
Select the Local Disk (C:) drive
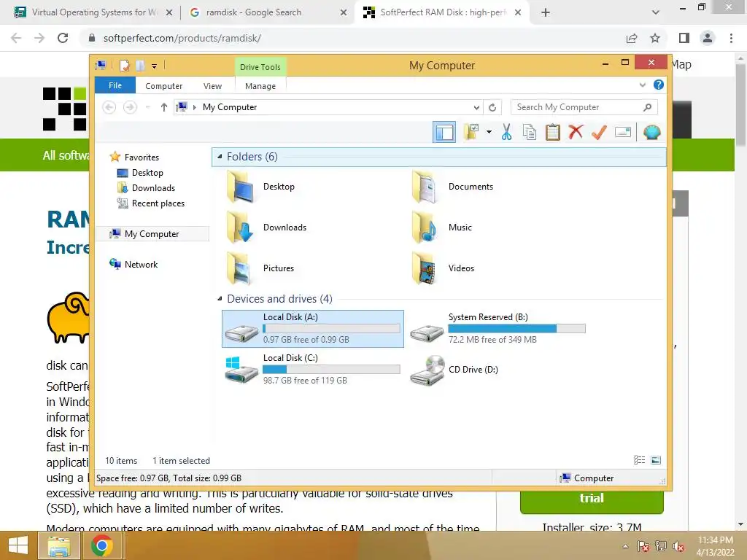click(312, 370)
